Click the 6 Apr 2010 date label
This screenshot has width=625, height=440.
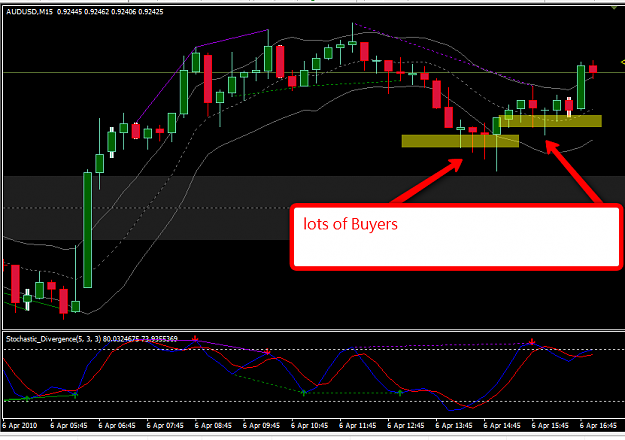tap(20, 426)
